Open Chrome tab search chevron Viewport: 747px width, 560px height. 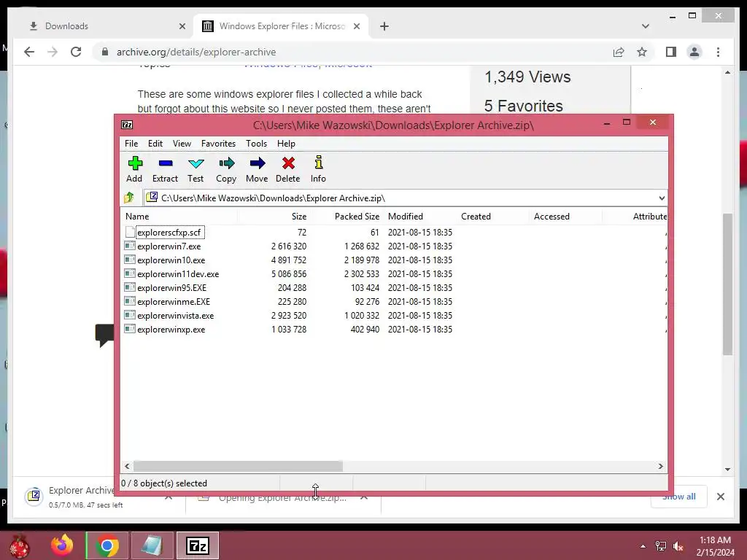(x=645, y=26)
